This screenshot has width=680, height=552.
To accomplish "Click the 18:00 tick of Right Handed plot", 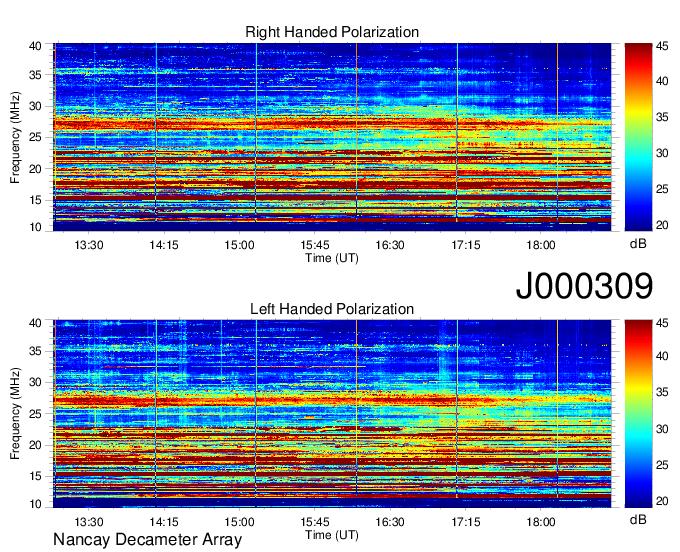I will coord(541,245).
